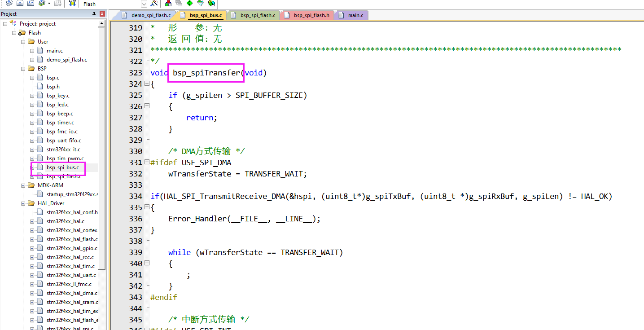Image resolution: width=644 pixels, height=330 pixels.
Task: Collapse the Flash target node
Action: coord(14,32)
